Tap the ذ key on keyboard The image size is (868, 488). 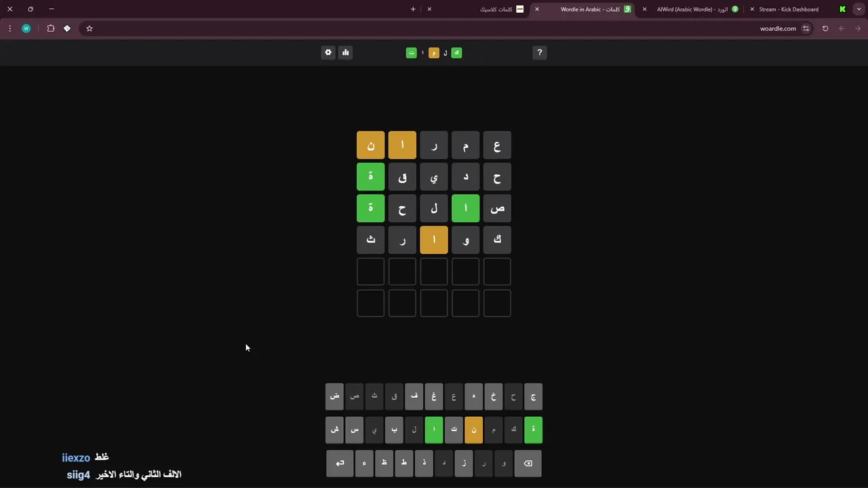[424, 464]
